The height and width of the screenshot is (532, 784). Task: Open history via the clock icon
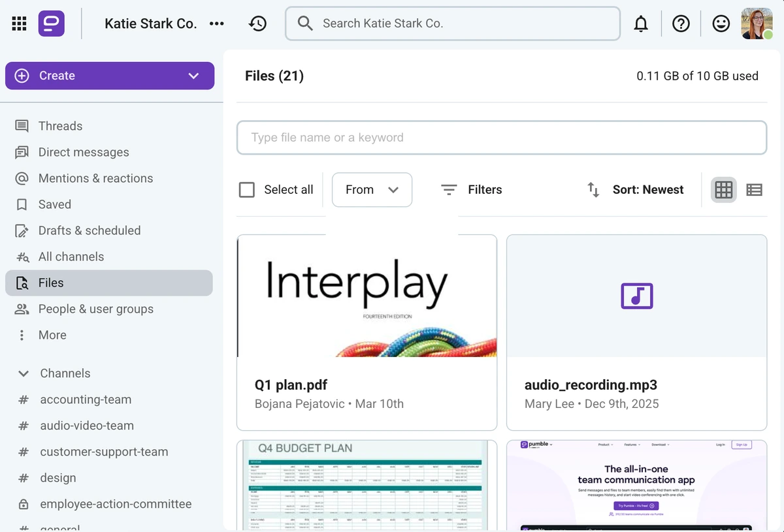coord(257,23)
